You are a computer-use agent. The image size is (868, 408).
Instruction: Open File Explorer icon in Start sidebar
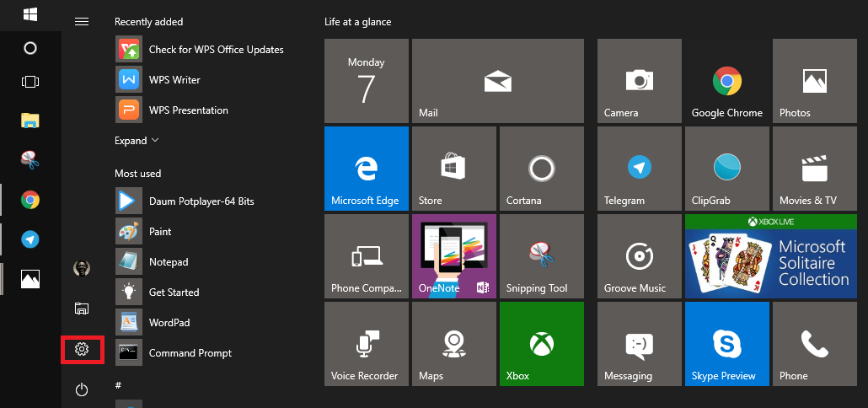click(x=82, y=309)
